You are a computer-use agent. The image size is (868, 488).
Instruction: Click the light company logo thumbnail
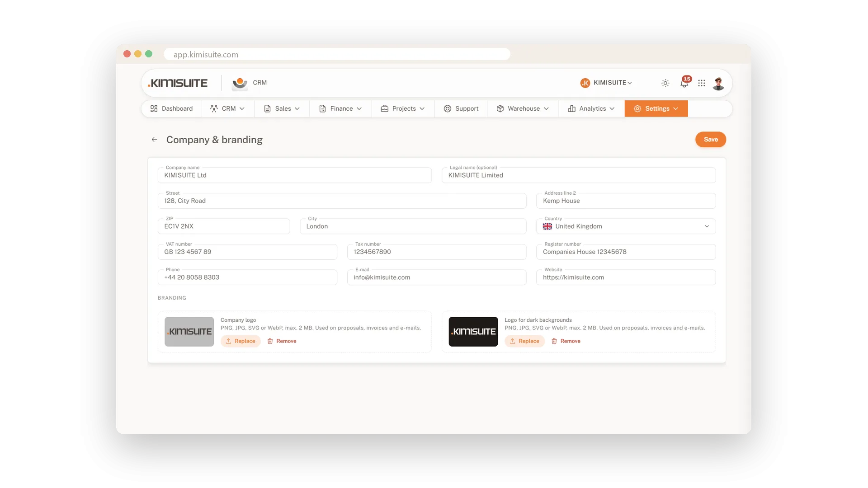coord(189,332)
